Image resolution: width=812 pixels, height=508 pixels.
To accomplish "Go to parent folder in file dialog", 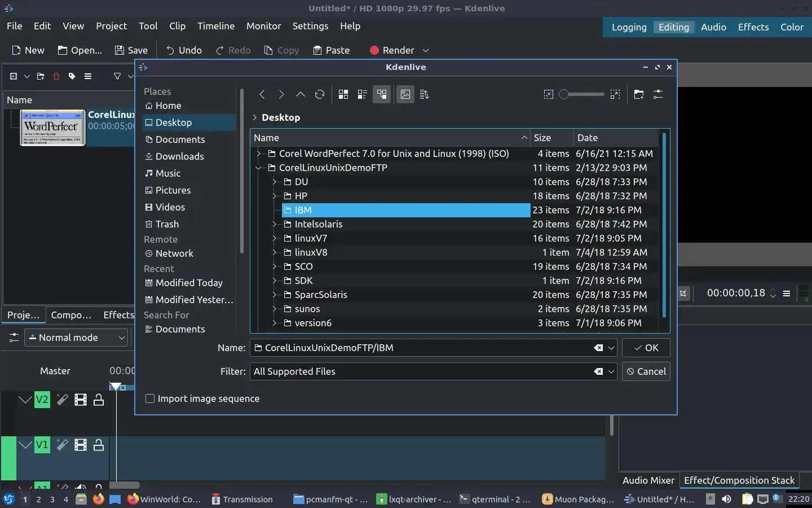I will 301,95.
